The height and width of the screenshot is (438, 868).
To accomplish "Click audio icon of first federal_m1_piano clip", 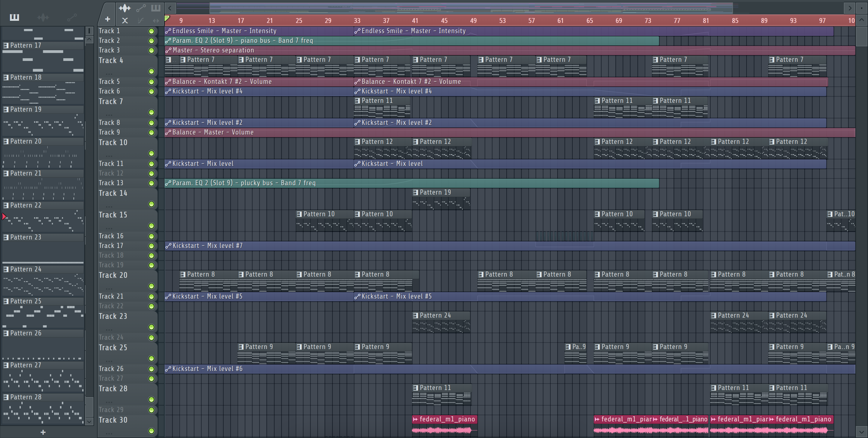I will click(416, 420).
